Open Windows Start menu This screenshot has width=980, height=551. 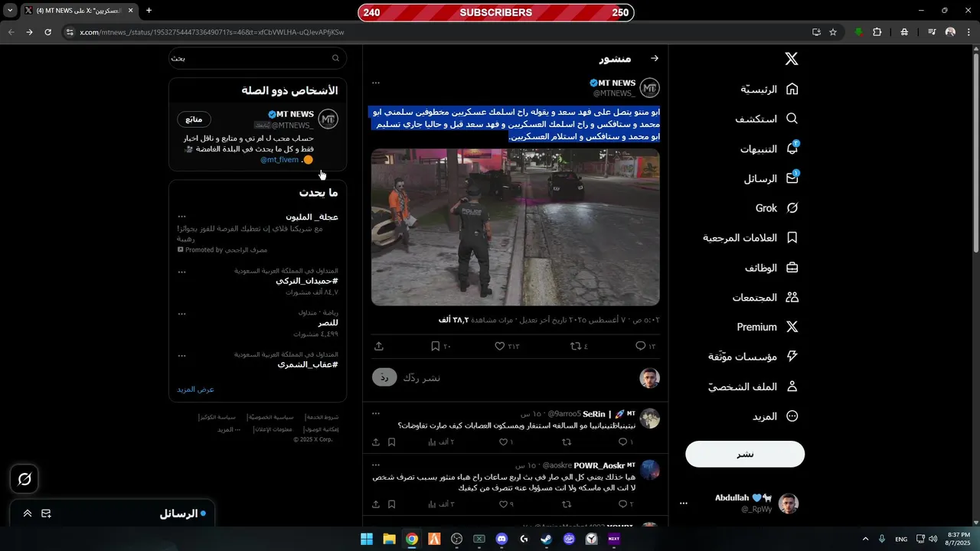pos(367,539)
